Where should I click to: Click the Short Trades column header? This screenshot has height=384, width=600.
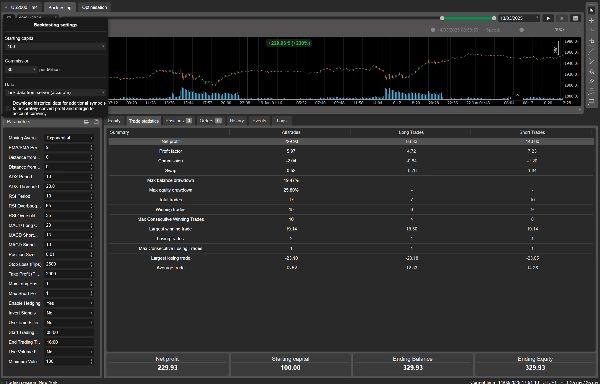pos(532,132)
